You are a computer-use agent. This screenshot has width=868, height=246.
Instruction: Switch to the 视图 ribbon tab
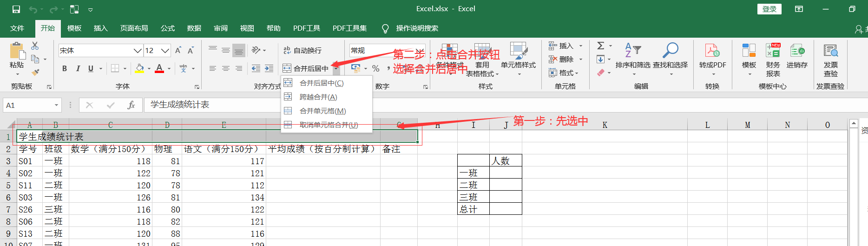click(247, 28)
